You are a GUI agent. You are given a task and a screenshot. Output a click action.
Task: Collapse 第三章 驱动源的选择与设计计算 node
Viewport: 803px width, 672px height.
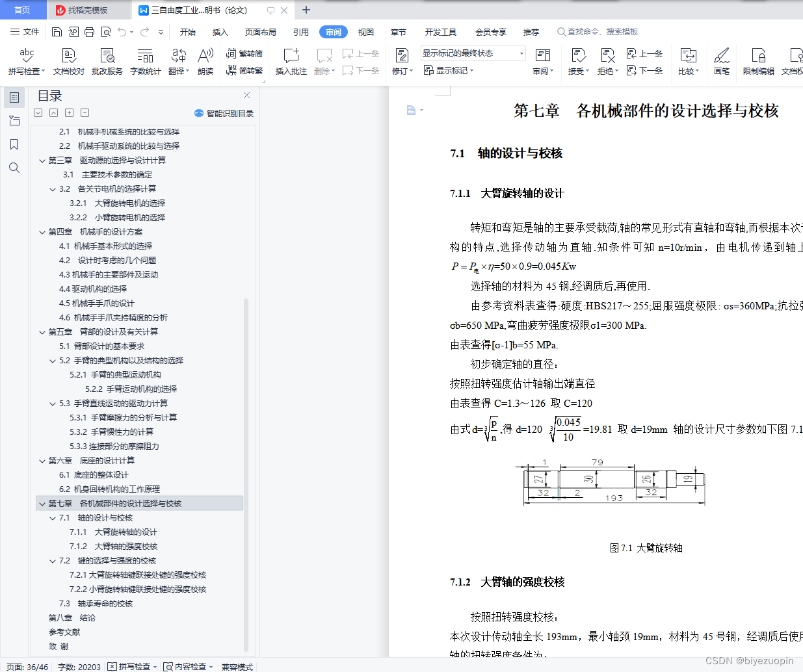tap(42, 161)
